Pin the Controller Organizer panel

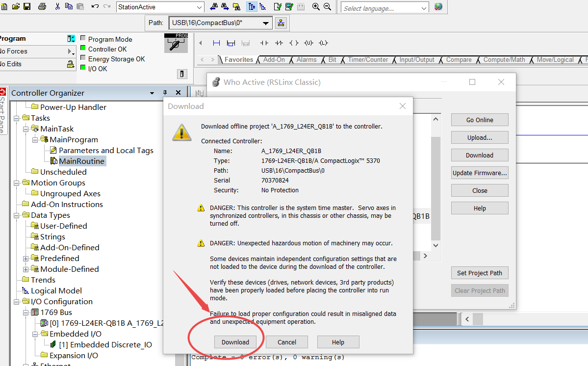[165, 93]
